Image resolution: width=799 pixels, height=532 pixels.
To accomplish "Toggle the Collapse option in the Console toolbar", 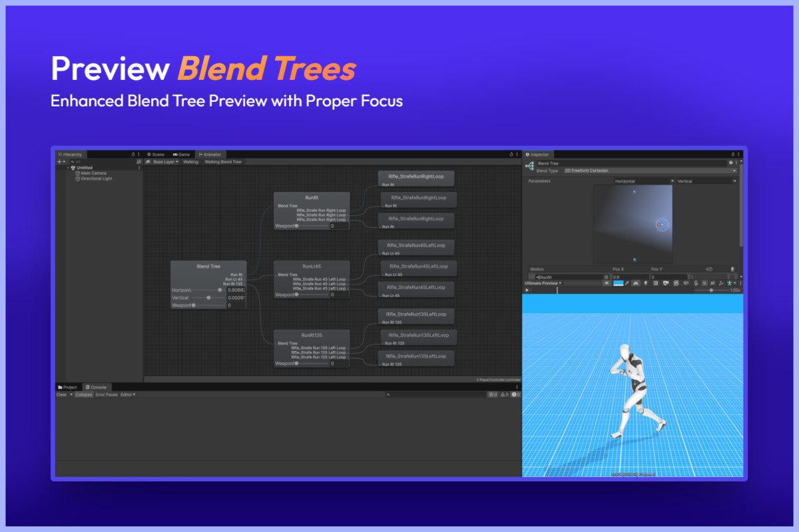I will [85, 394].
